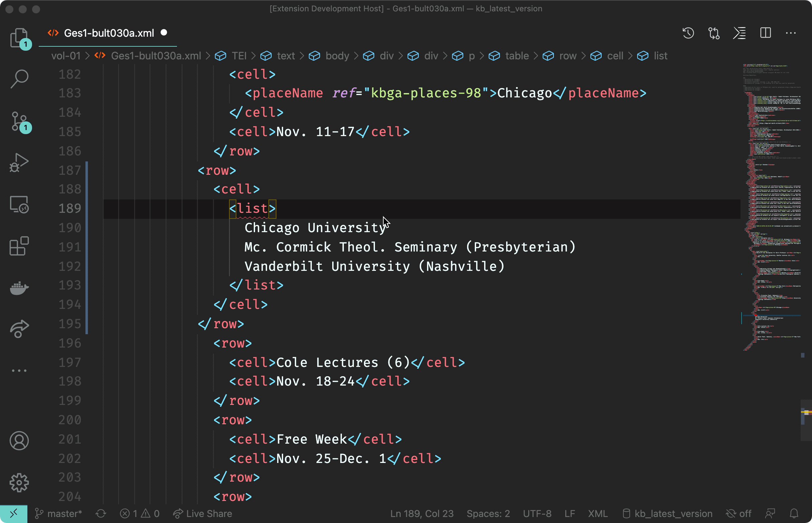Click the Docker sidebar icon
This screenshot has width=812, height=523.
pyautogui.click(x=21, y=288)
